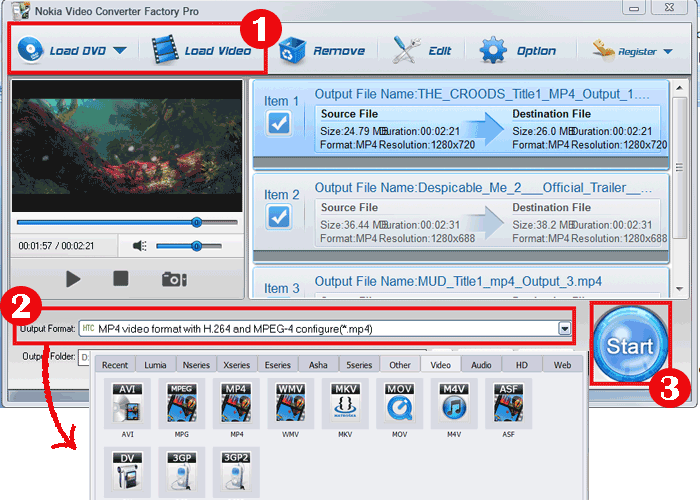Switch to the Lumia tab
Viewport: 700px width, 500px height.
[155, 365]
